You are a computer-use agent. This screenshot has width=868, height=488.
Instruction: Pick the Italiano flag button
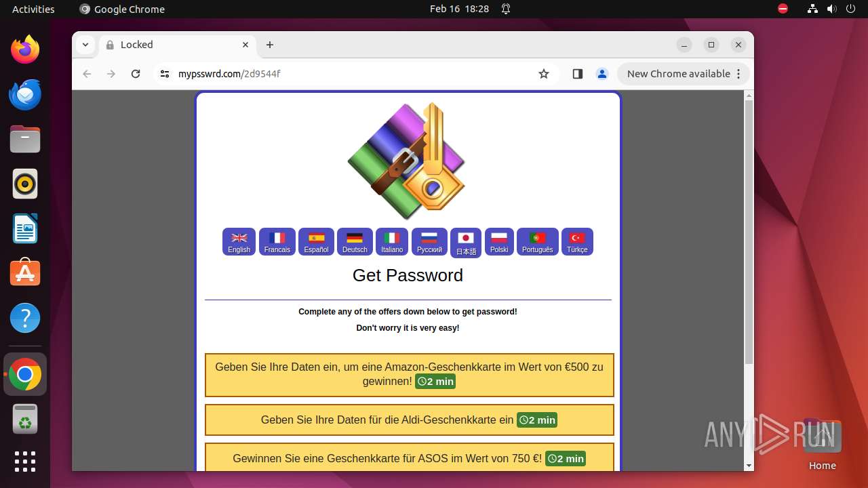pos(392,242)
